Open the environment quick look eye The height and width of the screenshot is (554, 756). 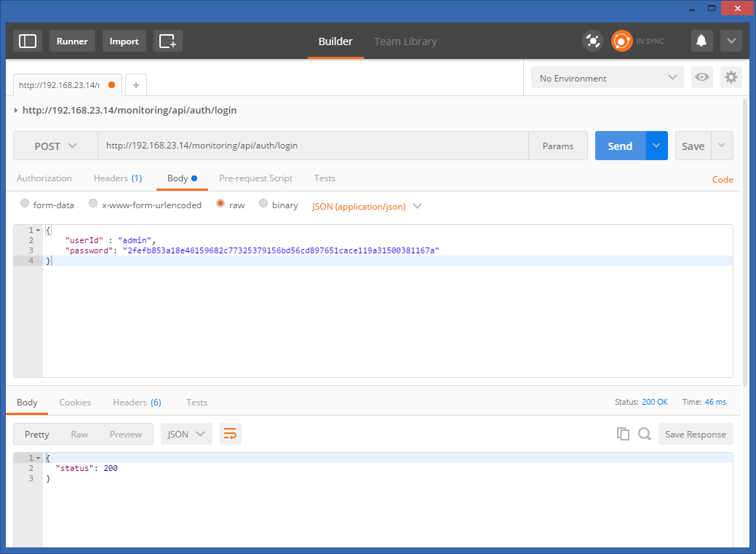701,78
